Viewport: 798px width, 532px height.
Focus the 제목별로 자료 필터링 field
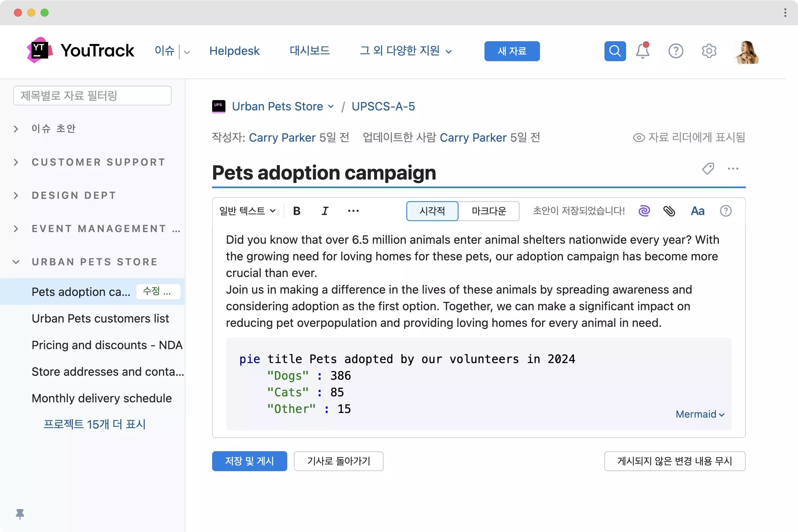click(92, 96)
